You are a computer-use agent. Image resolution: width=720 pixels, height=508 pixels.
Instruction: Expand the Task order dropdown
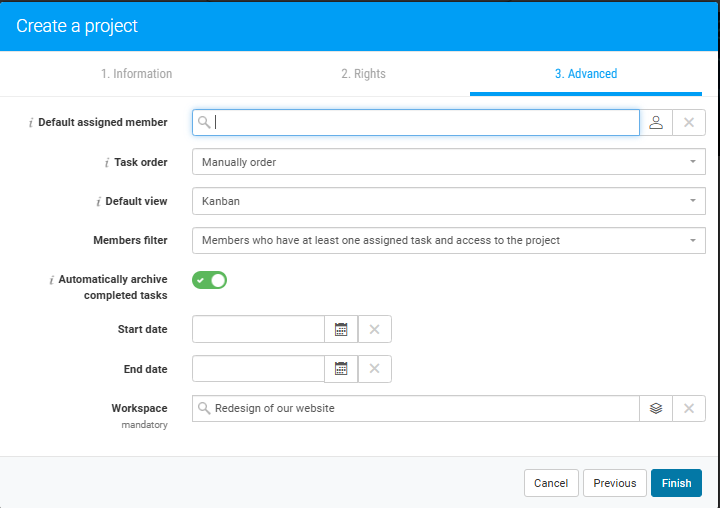pos(448,162)
